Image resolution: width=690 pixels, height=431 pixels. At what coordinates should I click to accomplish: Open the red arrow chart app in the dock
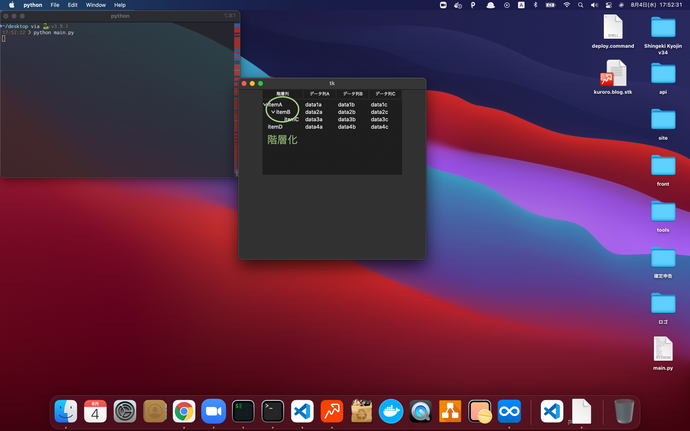tap(332, 411)
